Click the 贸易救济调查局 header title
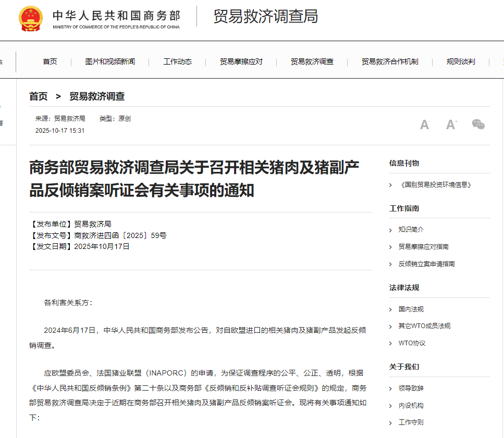The width and height of the screenshot is (504, 438). pos(266,16)
